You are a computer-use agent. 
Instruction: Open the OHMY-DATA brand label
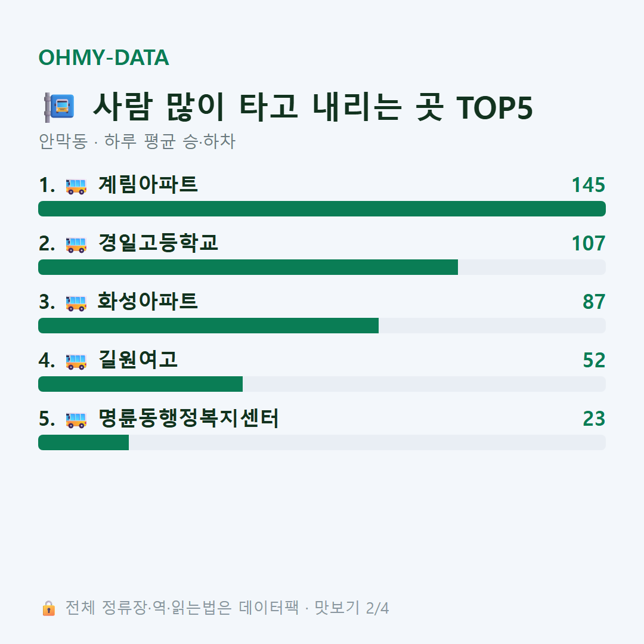[104, 57]
